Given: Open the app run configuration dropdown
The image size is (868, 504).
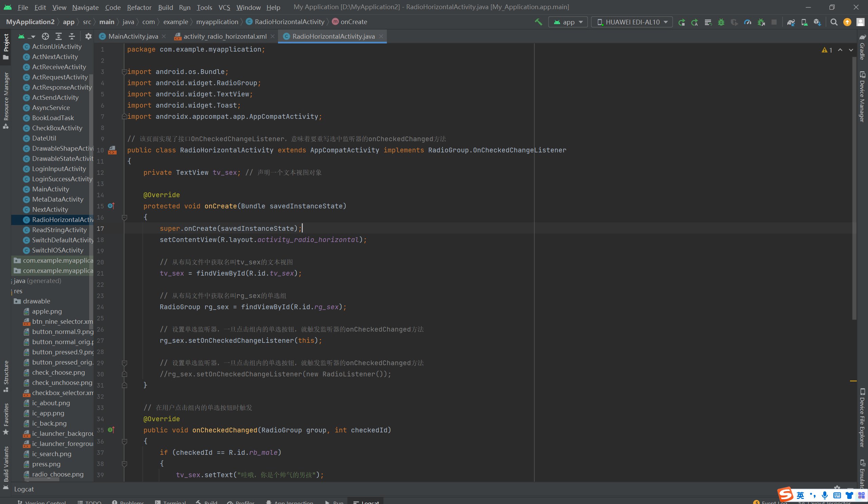Looking at the screenshot, I should [x=568, y=22].
